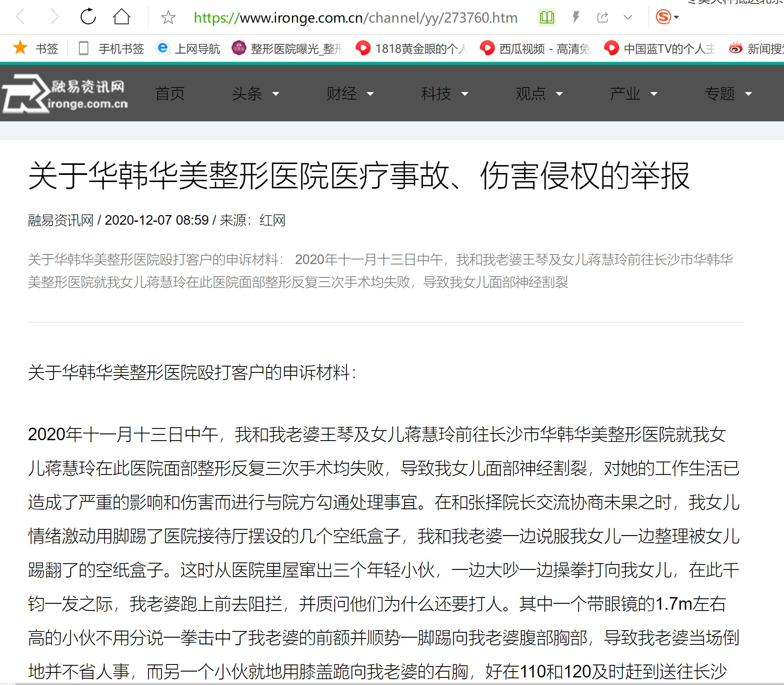Click the article headline 关于华韩华美整形医院
This screenshot has height=685, width=784.
tap(359, 176)
